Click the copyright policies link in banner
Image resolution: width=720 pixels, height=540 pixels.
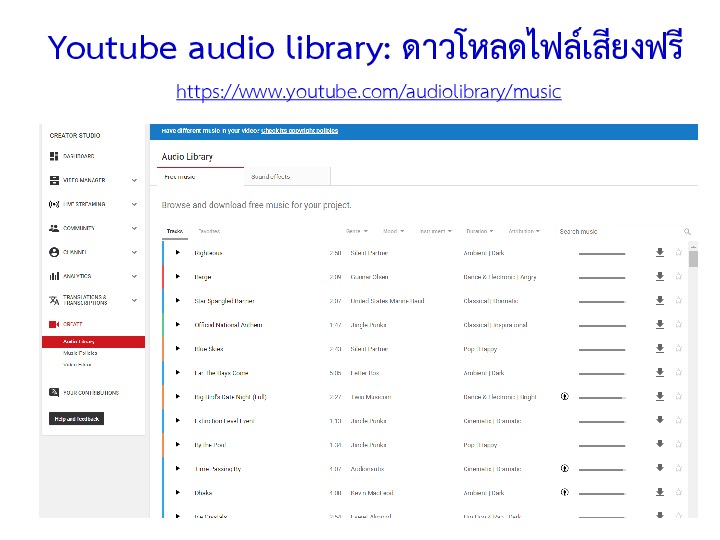[x=299, y=131]
